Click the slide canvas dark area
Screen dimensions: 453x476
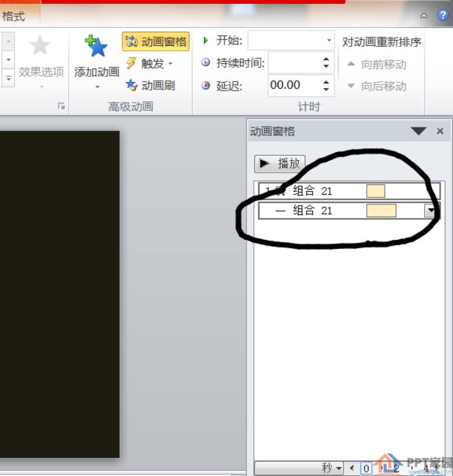click(x=60, y=294)
